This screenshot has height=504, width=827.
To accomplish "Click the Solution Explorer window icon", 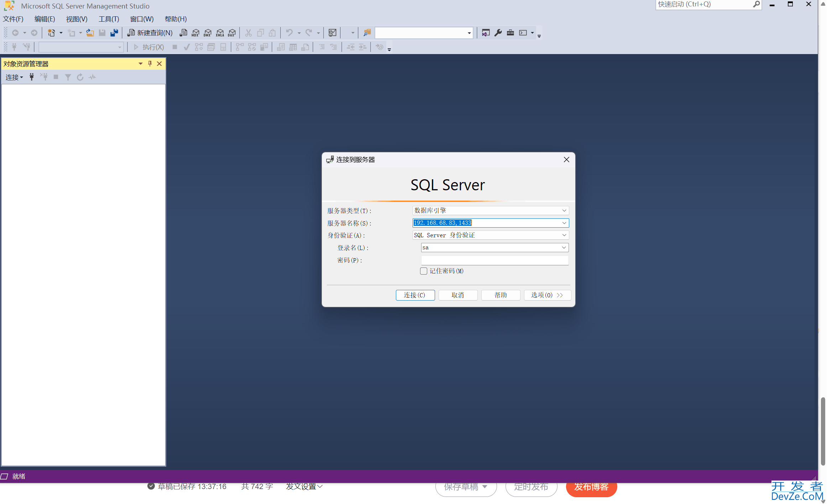I will pos(486,33).
